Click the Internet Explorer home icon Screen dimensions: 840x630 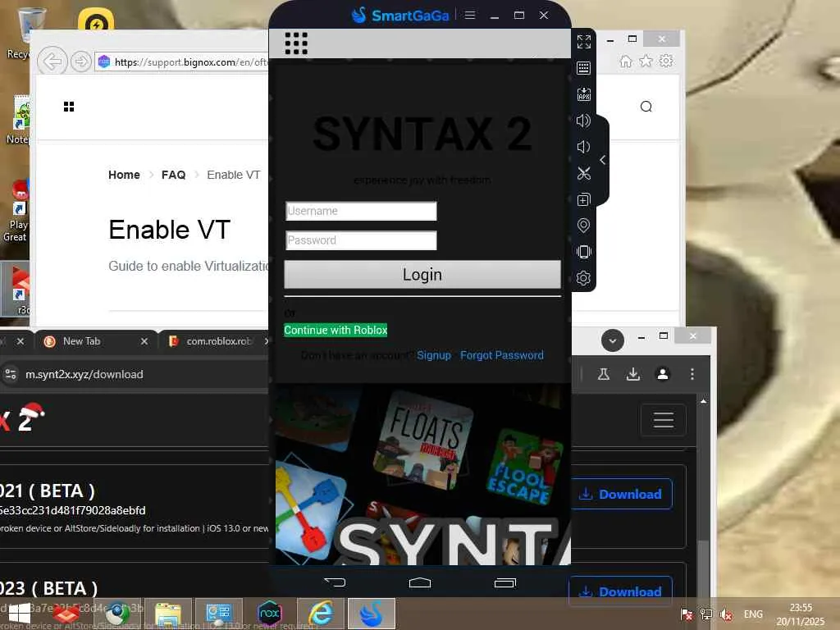tap(625, 61)
